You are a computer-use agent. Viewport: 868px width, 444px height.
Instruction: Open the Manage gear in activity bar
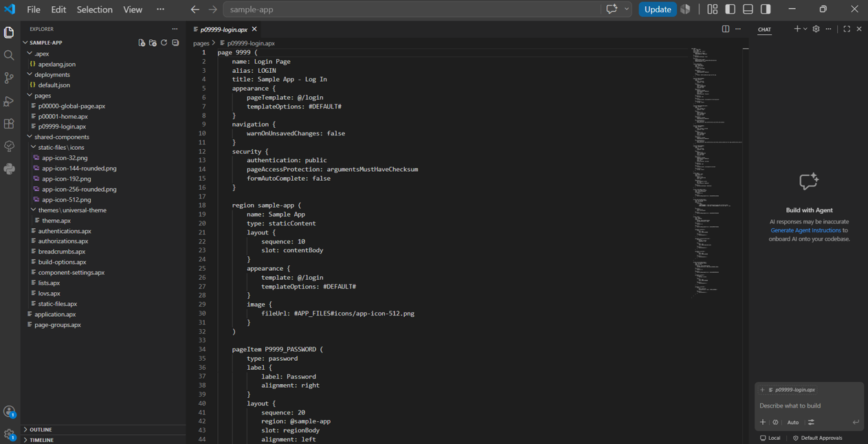9,434
